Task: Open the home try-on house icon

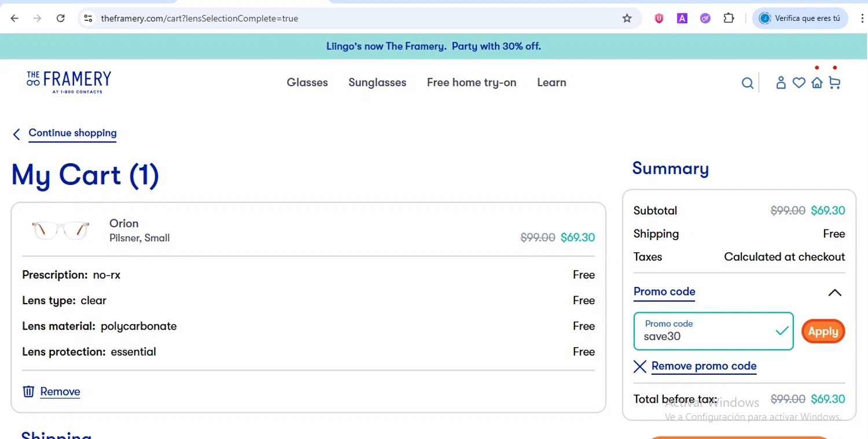Action: pyautogui.click(x=816, y=83)
